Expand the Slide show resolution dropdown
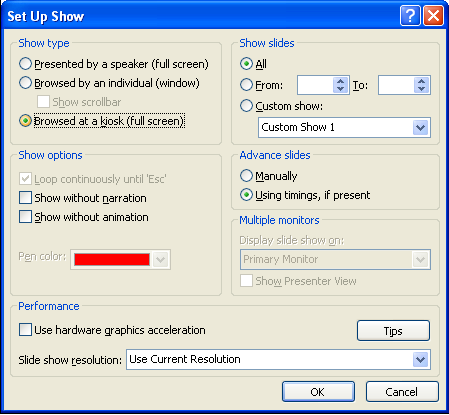The image size is (449, 415). point(421,359)
